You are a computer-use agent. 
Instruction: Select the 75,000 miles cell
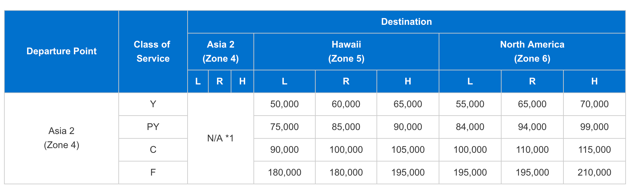tap(285, 127)
